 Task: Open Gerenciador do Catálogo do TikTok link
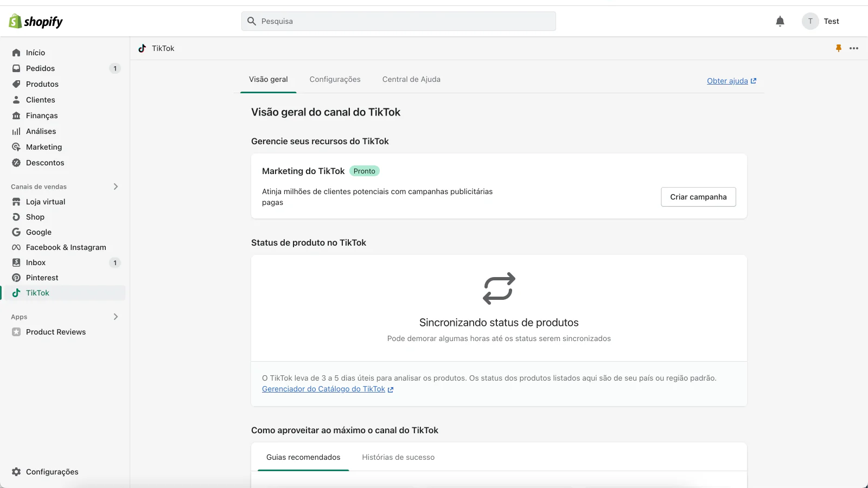(327, 389)
